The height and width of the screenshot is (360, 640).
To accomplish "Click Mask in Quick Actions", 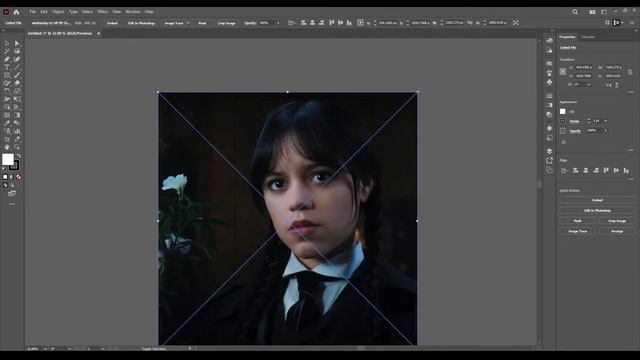I will [578, 221].
